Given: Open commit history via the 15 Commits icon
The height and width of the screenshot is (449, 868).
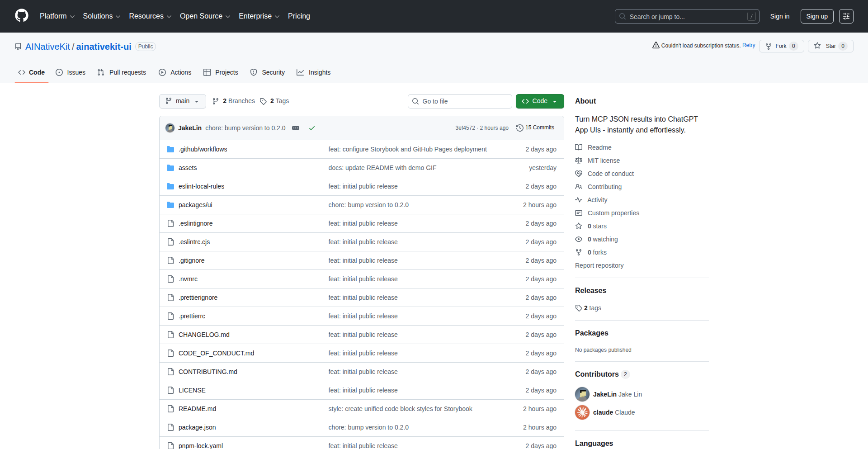Looking at the screenshot, I should coord(519,128).
